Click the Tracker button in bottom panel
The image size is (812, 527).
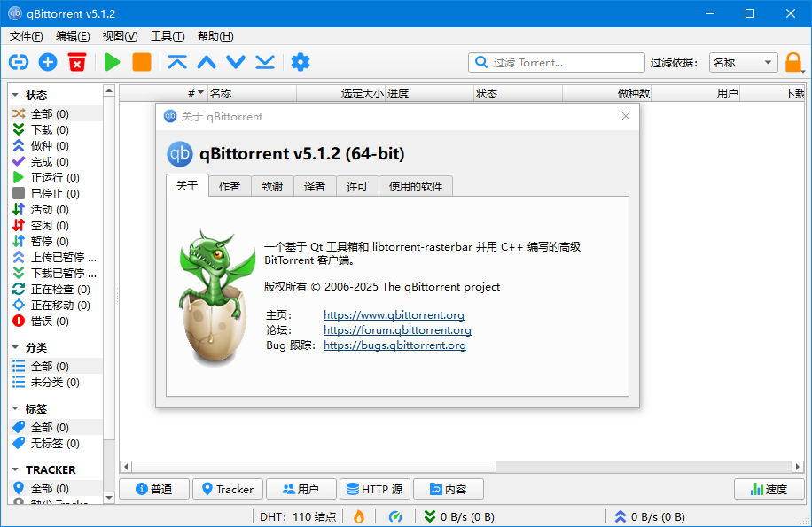click(x=228, y=489)
